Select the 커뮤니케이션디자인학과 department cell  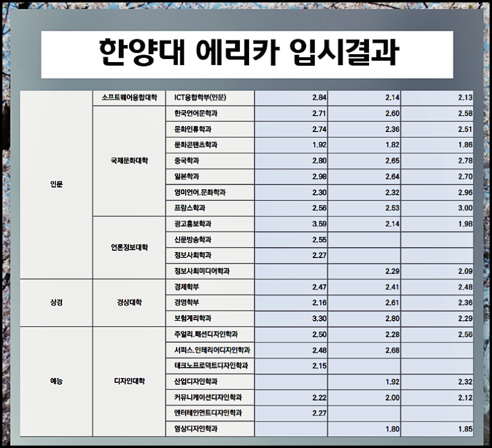click(x=210, y=398)
